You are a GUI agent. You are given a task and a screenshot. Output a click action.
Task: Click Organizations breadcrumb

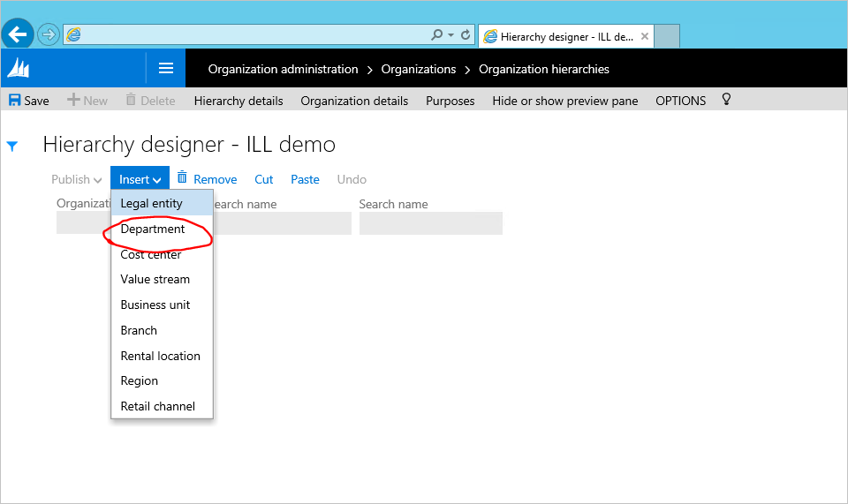(418, 69)
